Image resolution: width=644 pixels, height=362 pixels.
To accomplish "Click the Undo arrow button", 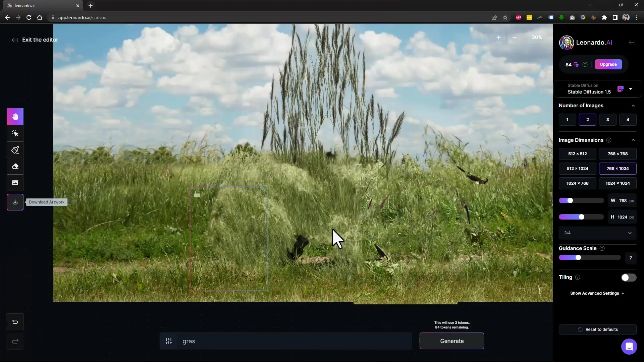I will coord(15,322).
